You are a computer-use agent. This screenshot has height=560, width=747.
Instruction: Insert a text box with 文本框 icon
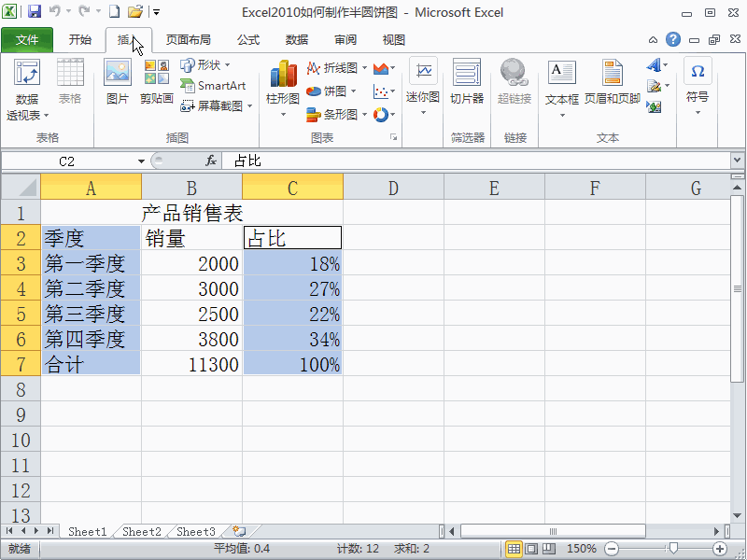[x=561, y=84]
